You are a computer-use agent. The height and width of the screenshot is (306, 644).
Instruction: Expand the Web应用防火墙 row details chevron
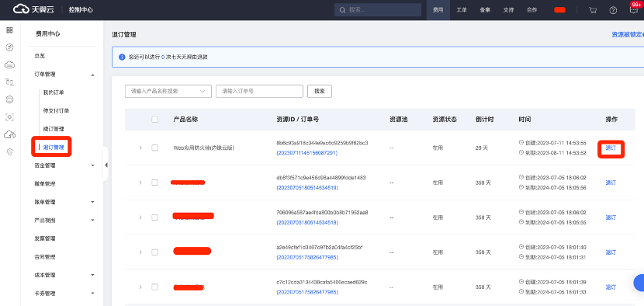click(140, 148)
